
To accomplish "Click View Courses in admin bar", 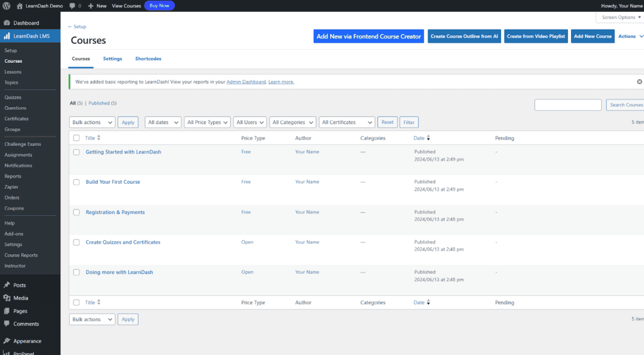I will pos(126,6).
